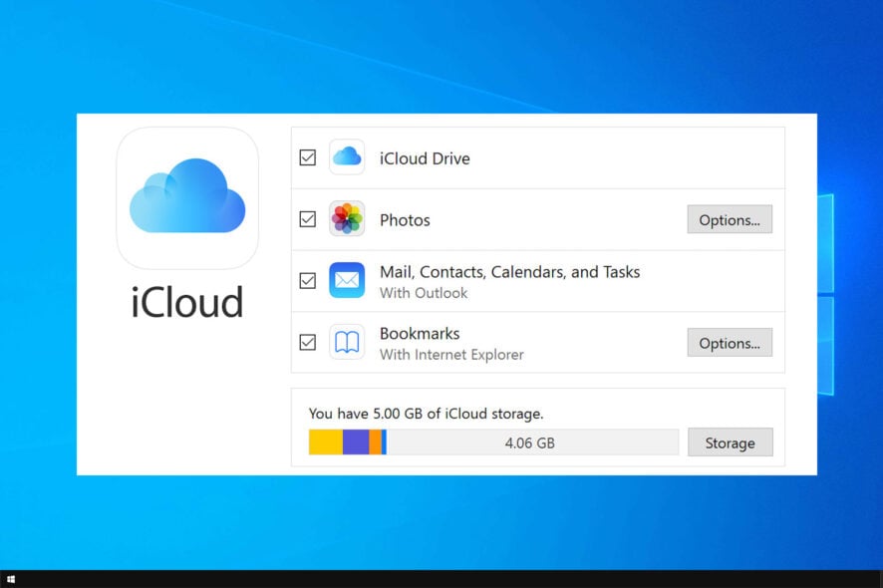Screen dimensions: 883x588
Task: Click the Mail icon in the Outlook sync row
Action: click(x=347, y=280)
